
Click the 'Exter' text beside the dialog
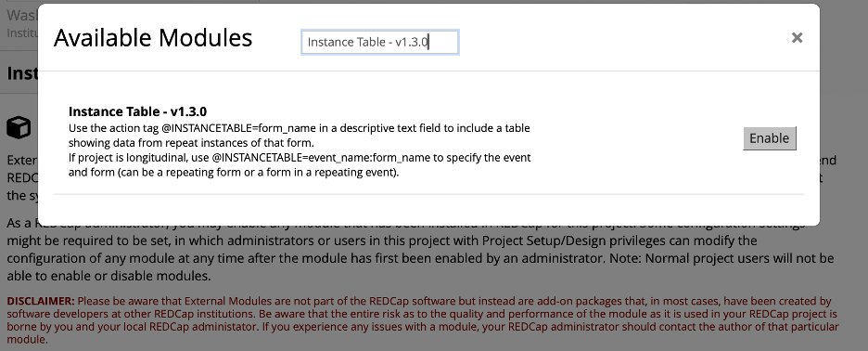pos(22,161)
